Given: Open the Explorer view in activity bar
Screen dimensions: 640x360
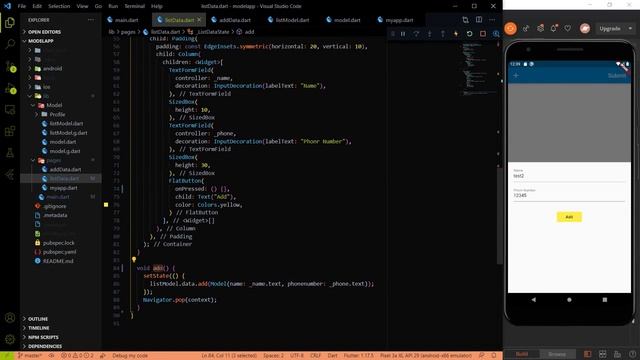Looking at the screenshot, I should click(10, 22).
